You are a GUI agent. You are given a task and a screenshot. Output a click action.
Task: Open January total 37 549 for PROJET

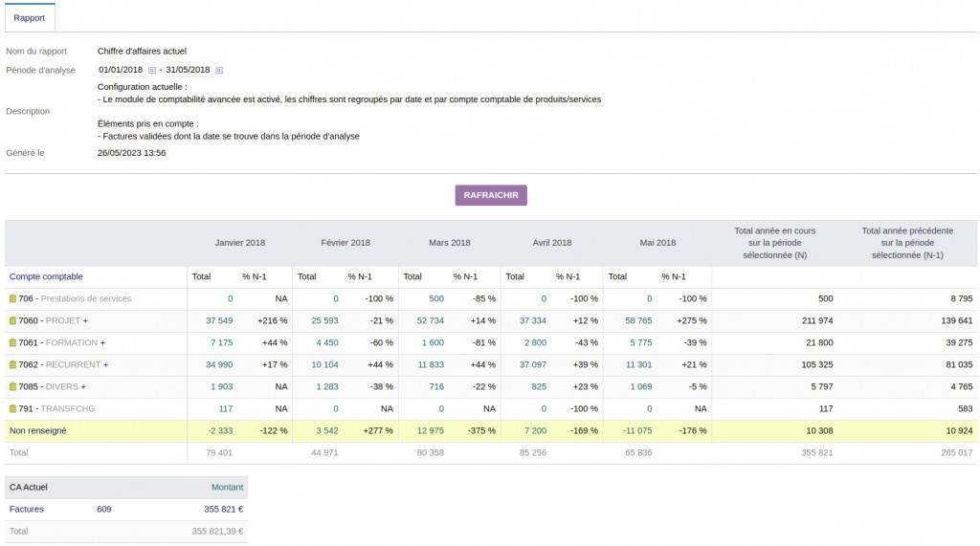[x=219, y=320]
